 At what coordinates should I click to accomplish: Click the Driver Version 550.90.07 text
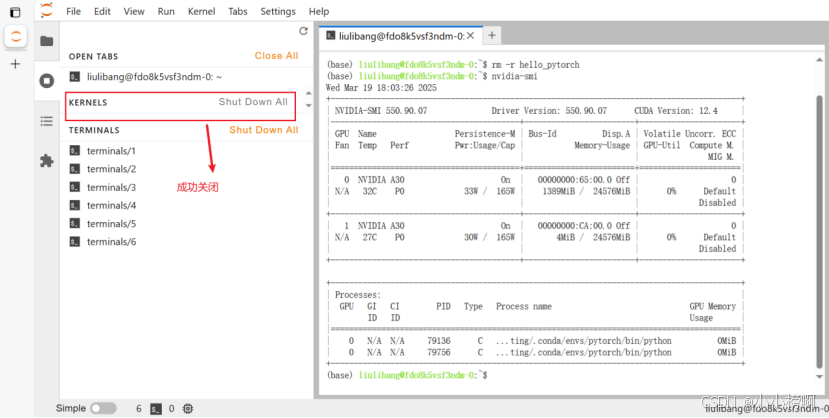(x=549, y=111)
